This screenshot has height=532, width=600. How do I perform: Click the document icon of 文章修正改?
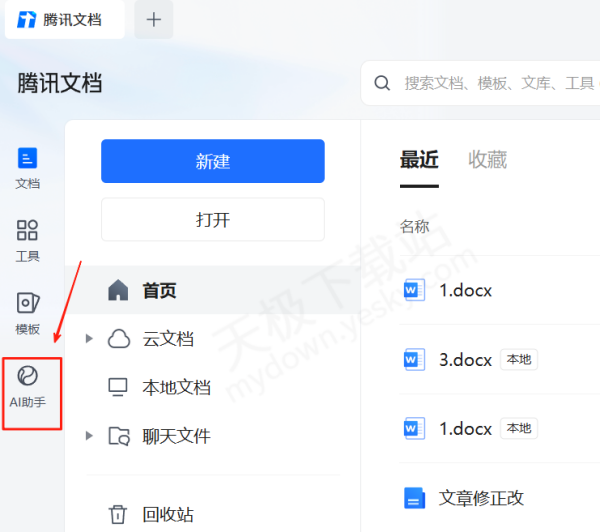[414, 498]
